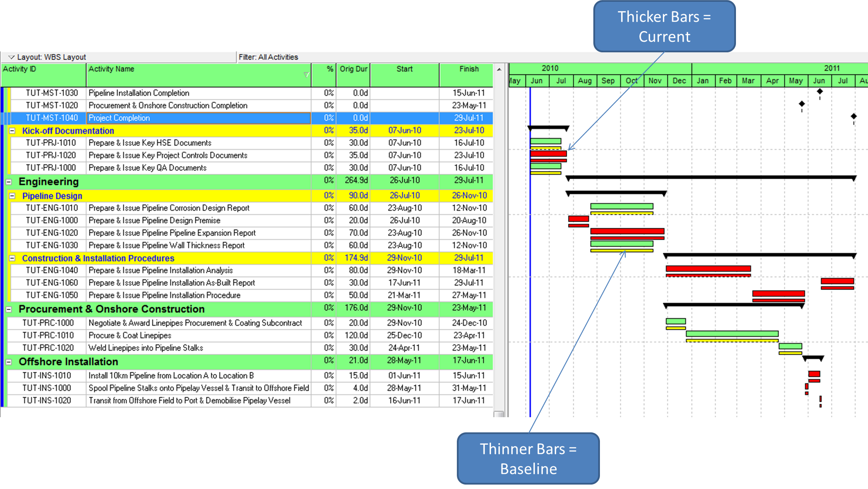Image resolution: width=868 pixels, height=489 pixels.
Task: Collapse the Pipeline Design group
Action: (x=12, y=196)
